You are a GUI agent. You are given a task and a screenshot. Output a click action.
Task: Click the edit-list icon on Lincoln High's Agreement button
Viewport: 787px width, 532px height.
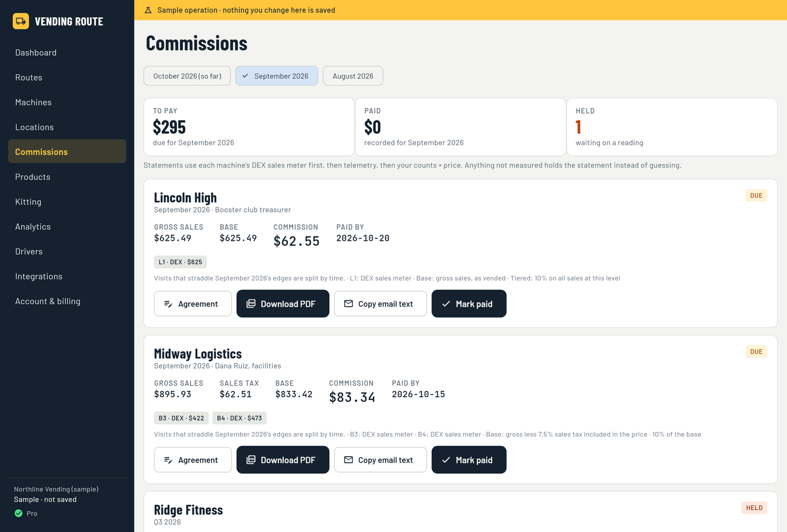point(168,304)
